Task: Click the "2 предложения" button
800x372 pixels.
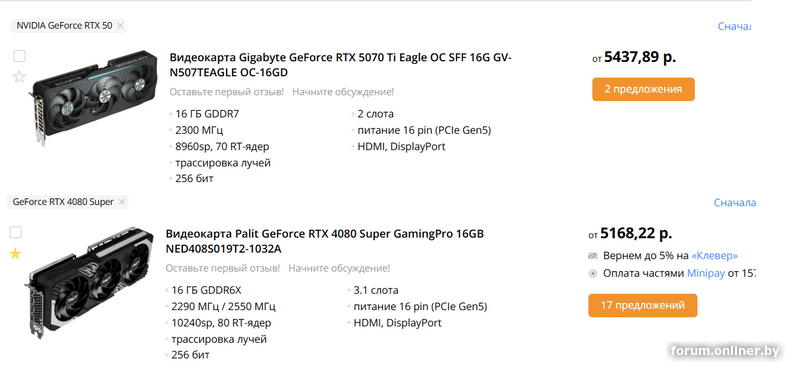Action: [643, 89]
